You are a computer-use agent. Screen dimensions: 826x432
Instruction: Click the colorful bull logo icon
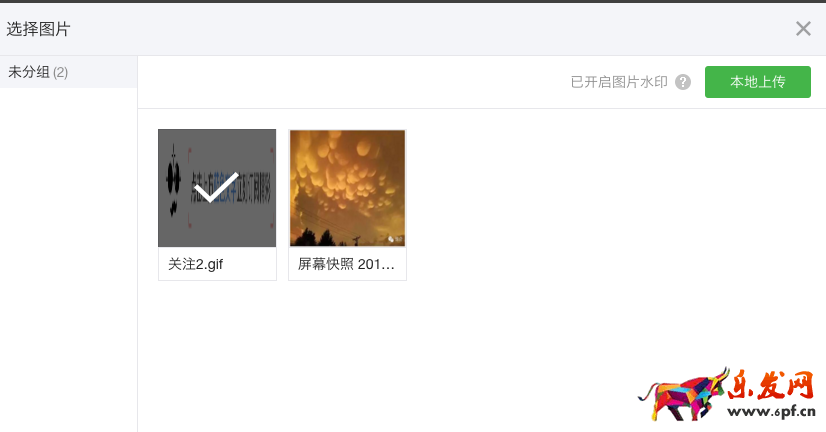(683, 394)
